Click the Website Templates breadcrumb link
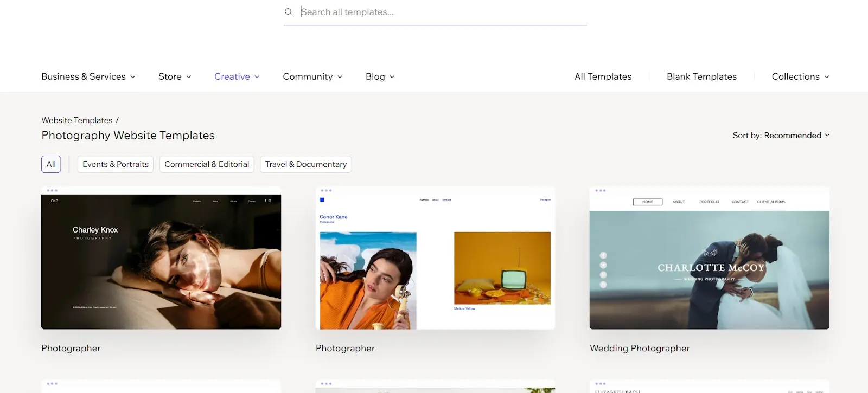Image resolution: width=868 pixels, height=393 pixels. click(77, 120)
